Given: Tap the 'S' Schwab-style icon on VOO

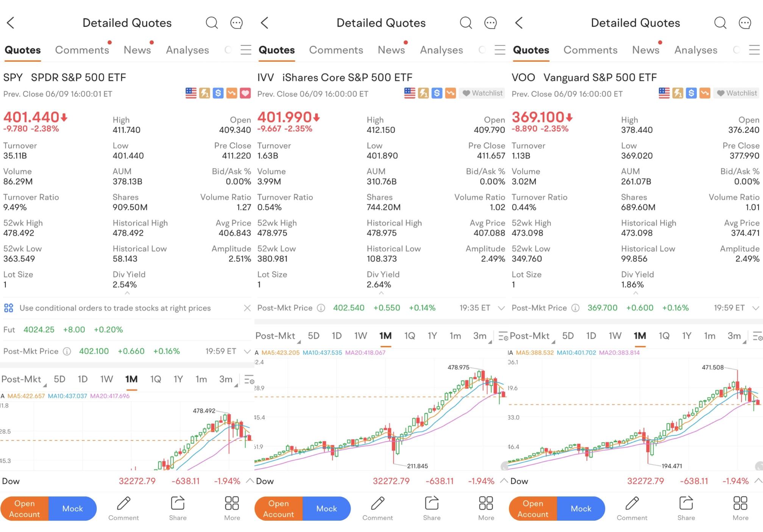Looking at the screenshot, I should click(691, 93).
